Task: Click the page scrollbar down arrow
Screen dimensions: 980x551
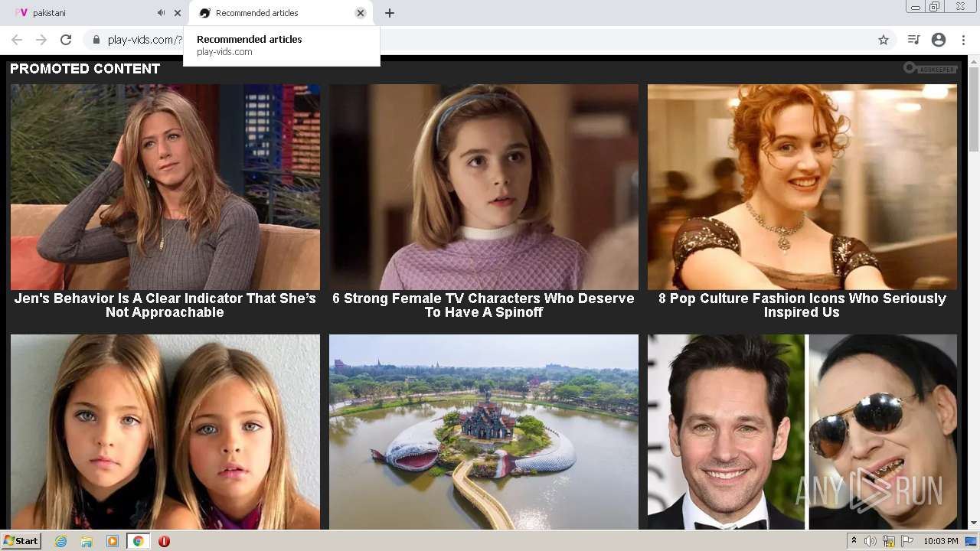Action: point(974,523)
